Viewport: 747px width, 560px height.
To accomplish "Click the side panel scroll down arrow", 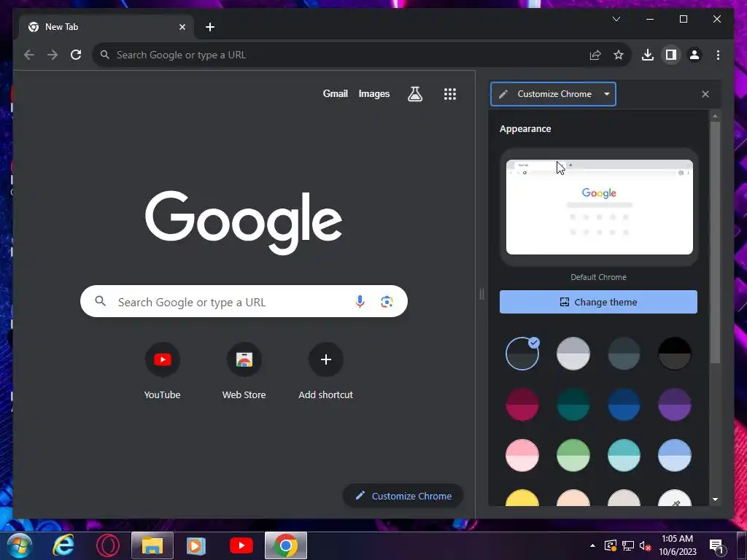I will coord(715,499).
